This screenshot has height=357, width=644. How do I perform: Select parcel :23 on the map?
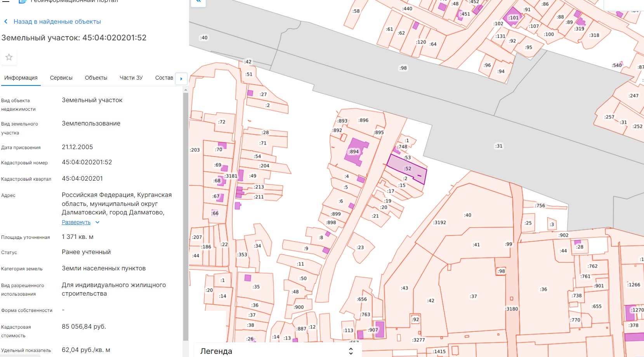click(360, 247)
